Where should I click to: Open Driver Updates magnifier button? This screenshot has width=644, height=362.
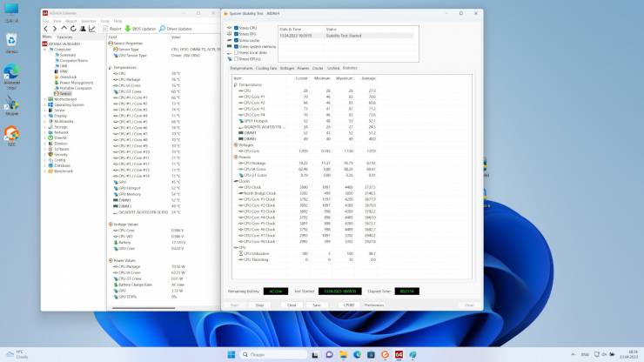[x=176, y=29]
